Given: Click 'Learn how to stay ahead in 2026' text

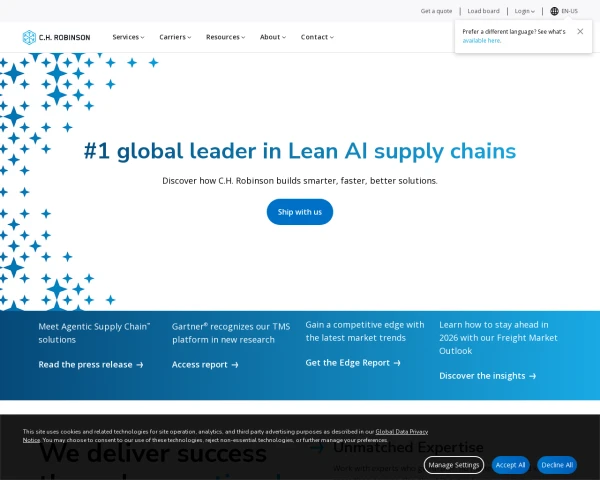Looking at the screenshot, I should point(498,338).
